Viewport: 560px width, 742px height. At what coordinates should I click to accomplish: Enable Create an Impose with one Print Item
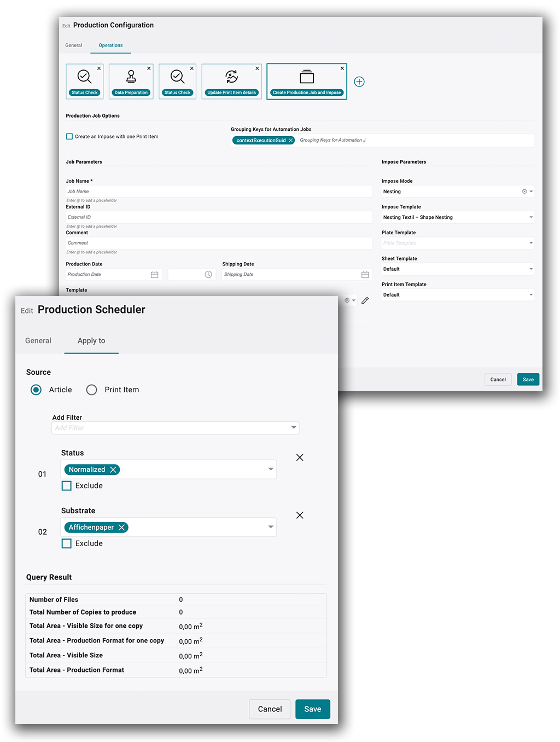[x=69, y=137]
